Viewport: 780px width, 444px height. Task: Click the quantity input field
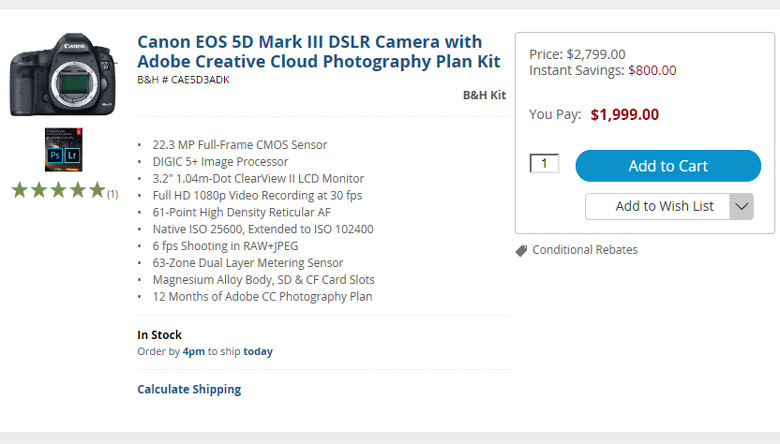(x=544, y=163)
